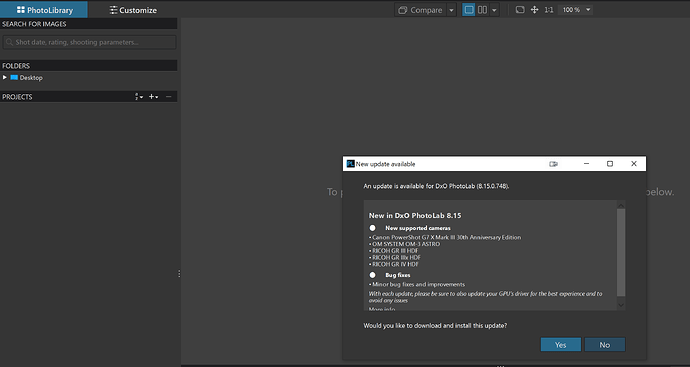Click the image search input field
The height and width of the screenshot is (367, 690).
click(89, 42)
